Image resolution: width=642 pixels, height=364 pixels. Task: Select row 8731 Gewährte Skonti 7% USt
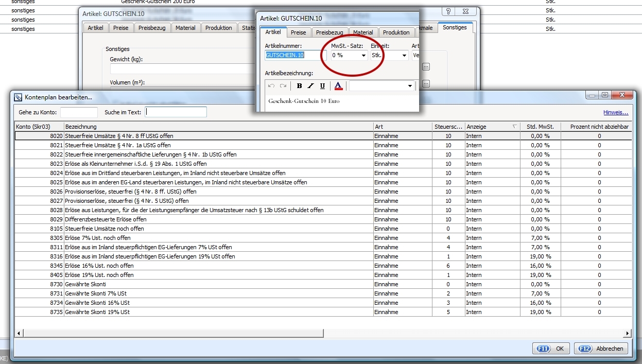click(323, 293)
